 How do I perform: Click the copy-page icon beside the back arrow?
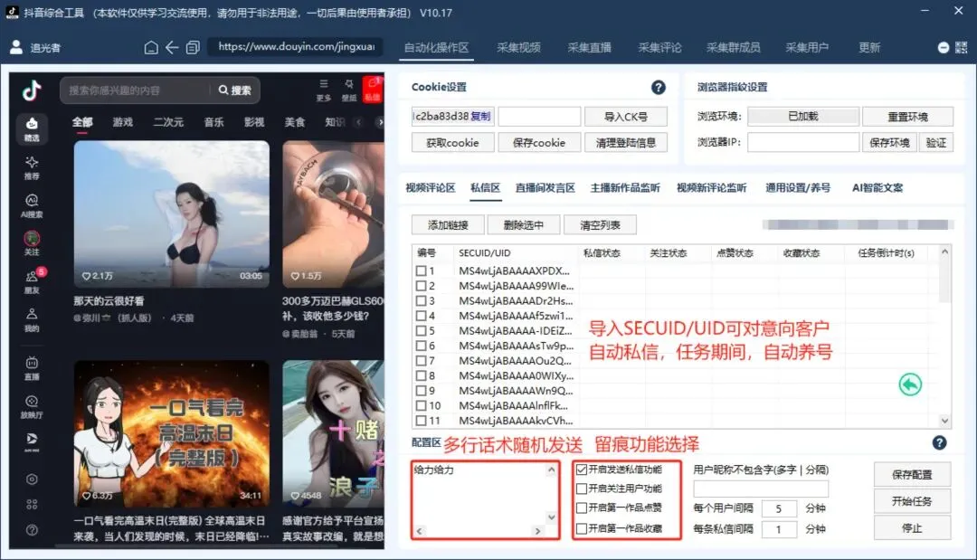pyautogui.click(x=193, y=47)
